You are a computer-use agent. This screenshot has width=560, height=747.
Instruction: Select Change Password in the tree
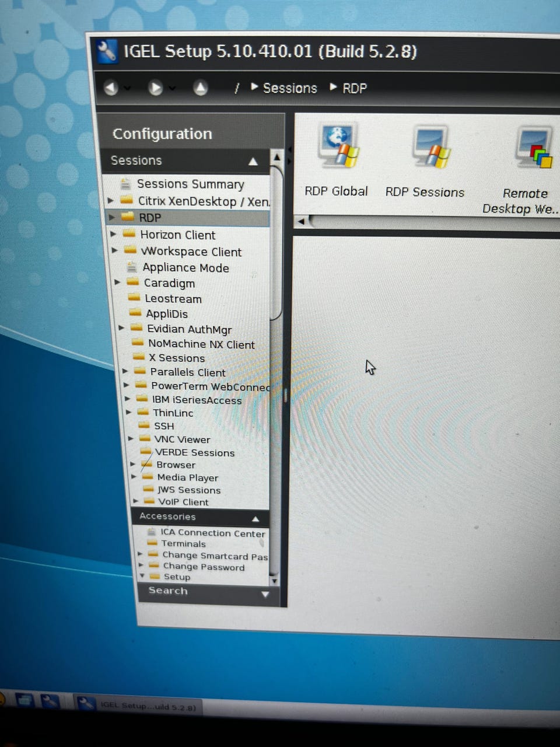[204, 567]
